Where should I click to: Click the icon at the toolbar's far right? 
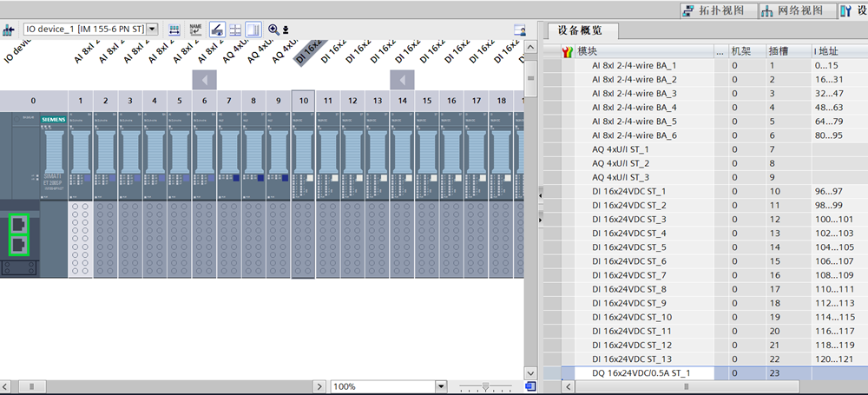tap(520, 30)
